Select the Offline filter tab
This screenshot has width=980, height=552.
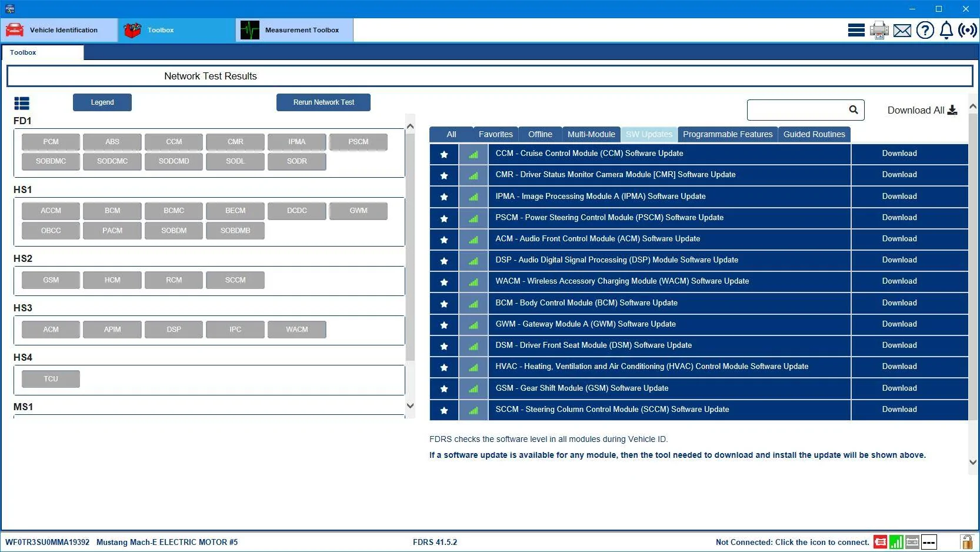point(540,134)
